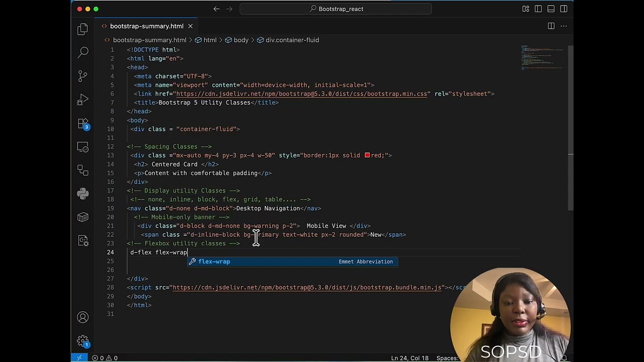This screenshot has height=362, width=644.
Task: Open the Explorer view in activity bar
Action: tap(83, 29)
